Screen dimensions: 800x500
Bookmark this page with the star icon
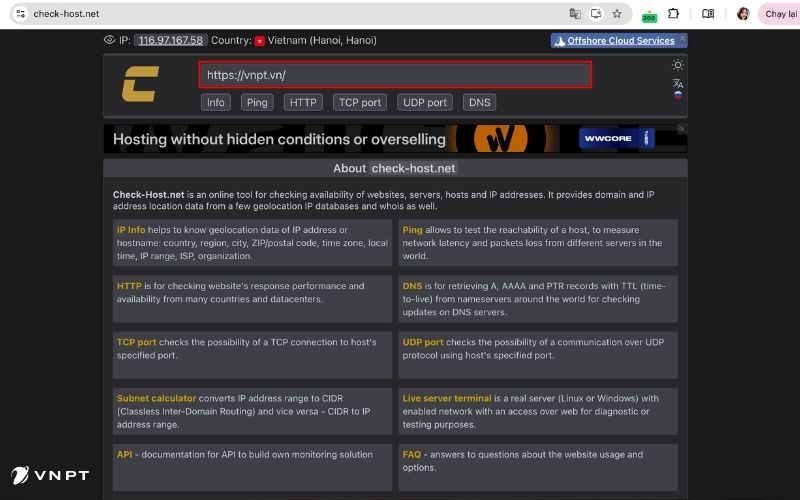[617, 14]
